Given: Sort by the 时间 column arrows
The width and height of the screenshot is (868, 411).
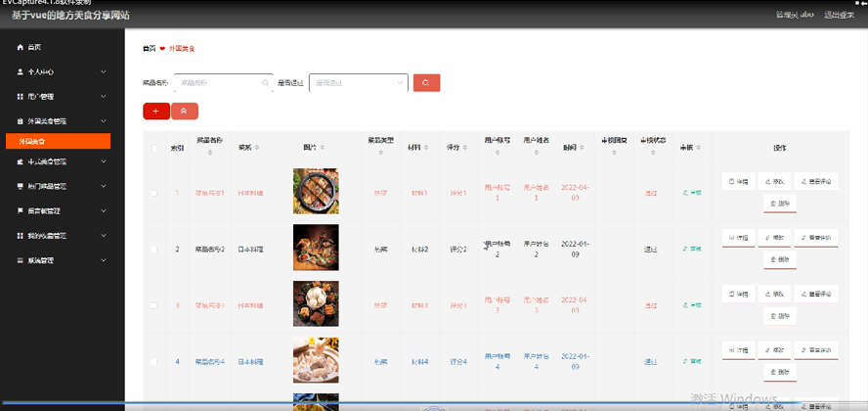Looking at the screenshot, I should point(582,148).
